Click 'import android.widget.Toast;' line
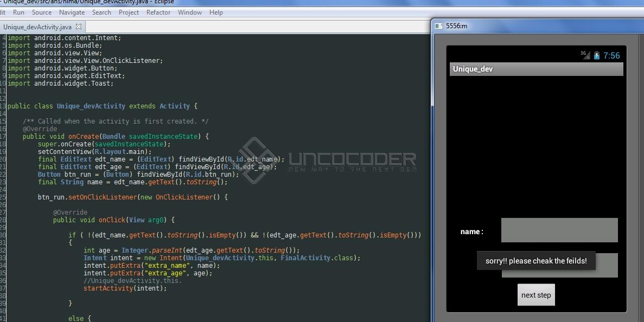 pyautogui.click(x=60, y=83)
